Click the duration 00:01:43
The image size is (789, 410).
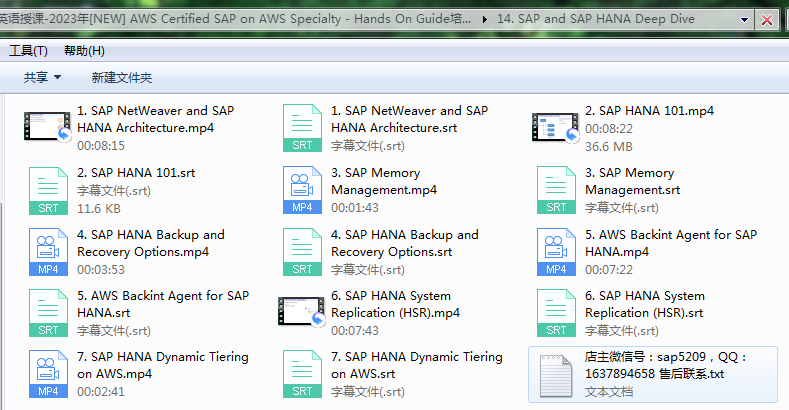point(355,208)
